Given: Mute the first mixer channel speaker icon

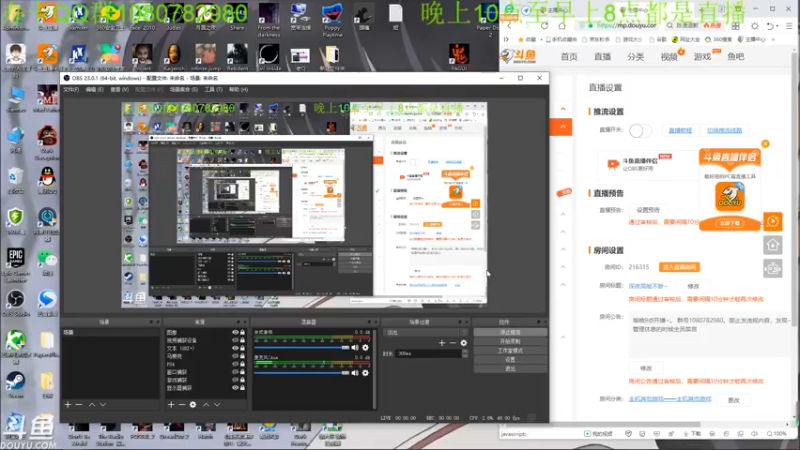Looking at the screenshot, I should point(355,347).
